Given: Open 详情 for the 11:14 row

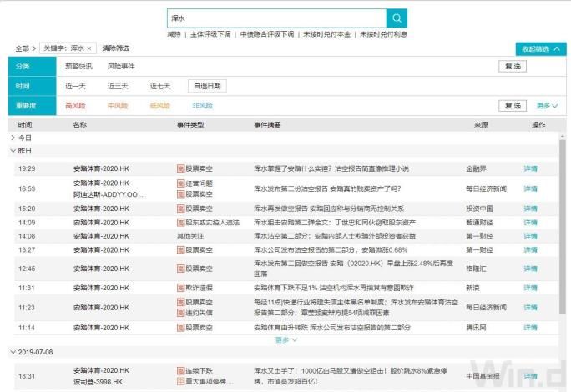Looking at the screenshot, I should coord(531,328).
